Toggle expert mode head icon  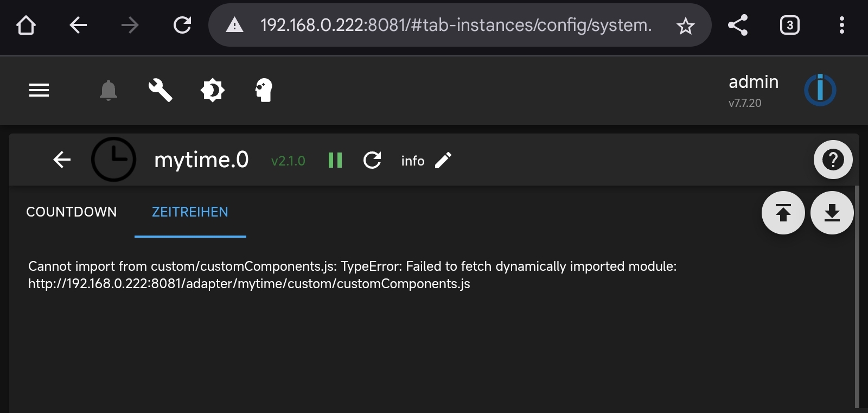click(x=264, y=90)
